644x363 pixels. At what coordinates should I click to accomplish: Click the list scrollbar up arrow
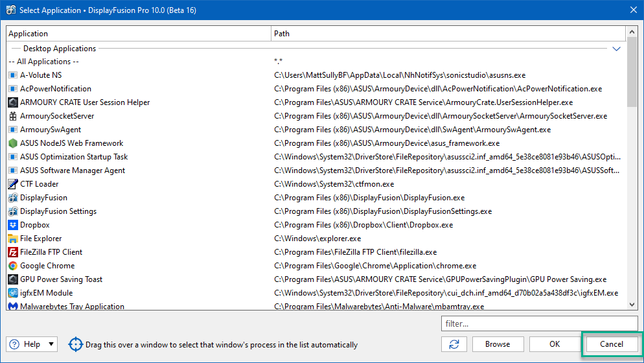(x=632, y=32)
